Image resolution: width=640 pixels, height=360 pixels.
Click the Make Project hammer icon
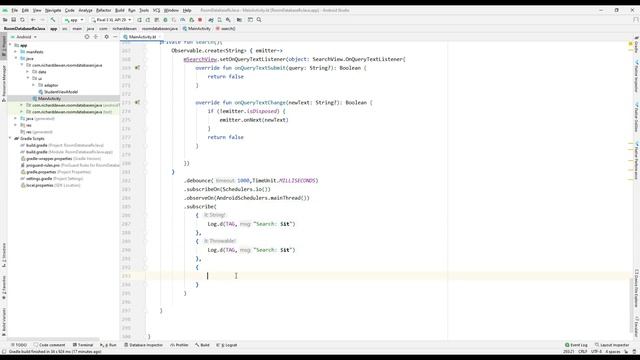click(53, 20)
